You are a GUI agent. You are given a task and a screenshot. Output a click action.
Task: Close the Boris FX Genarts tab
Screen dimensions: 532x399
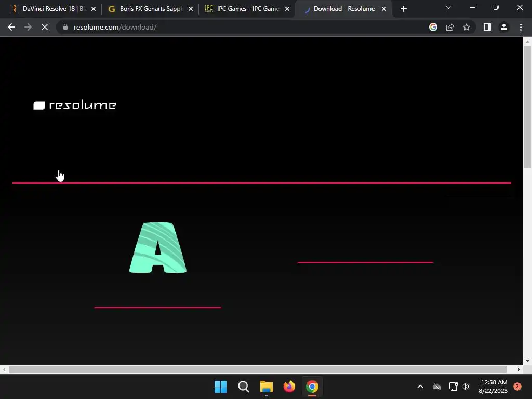[191, 9]
